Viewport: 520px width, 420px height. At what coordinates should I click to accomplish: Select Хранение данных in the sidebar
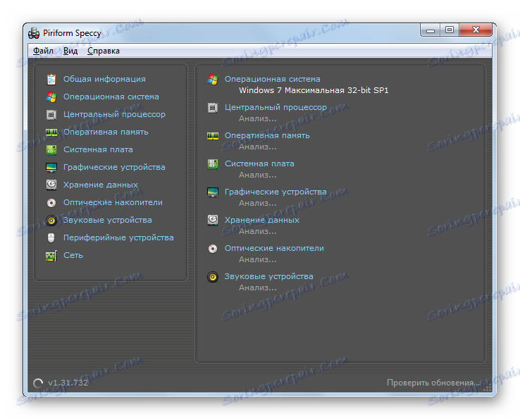pyautogui.click(x=101, y=185)
